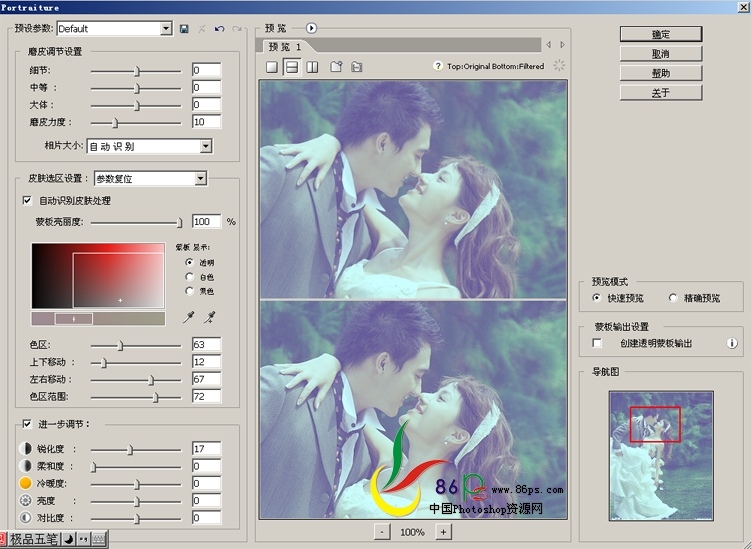752x549 pixels.
Task: Click the softness icon
Action: [25, 466]
